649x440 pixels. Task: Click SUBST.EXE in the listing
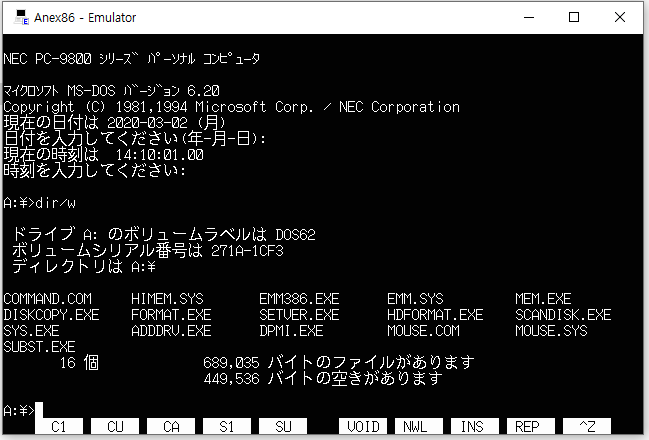pos(39,347)
